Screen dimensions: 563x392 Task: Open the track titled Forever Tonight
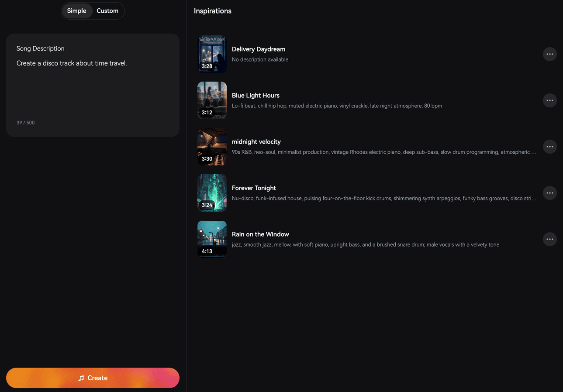click(254, 188)
